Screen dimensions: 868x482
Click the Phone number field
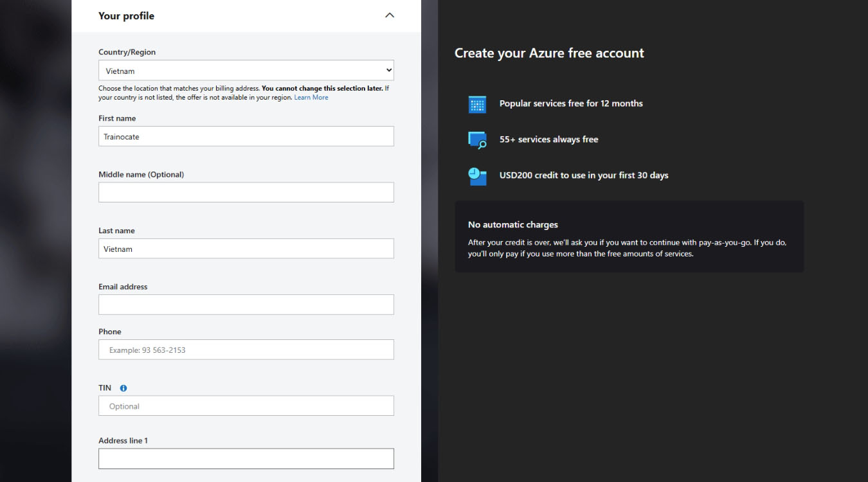click(x=246, y=350)
